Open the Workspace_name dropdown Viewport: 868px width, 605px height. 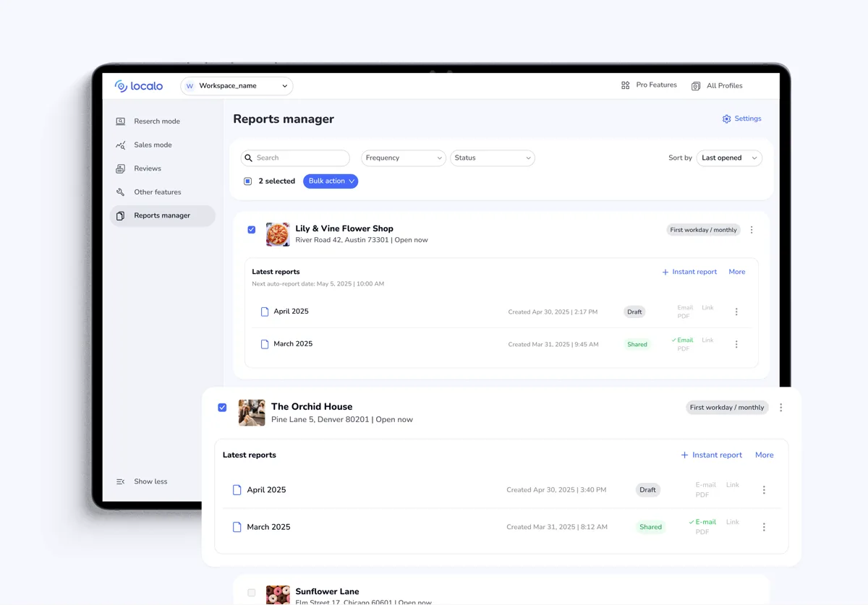[x=237, y=86]
